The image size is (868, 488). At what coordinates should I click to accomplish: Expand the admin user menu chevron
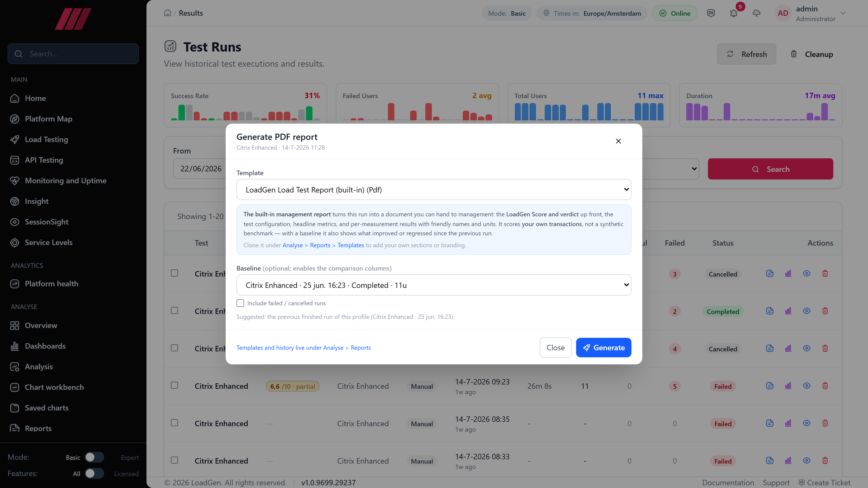(843, 13)
